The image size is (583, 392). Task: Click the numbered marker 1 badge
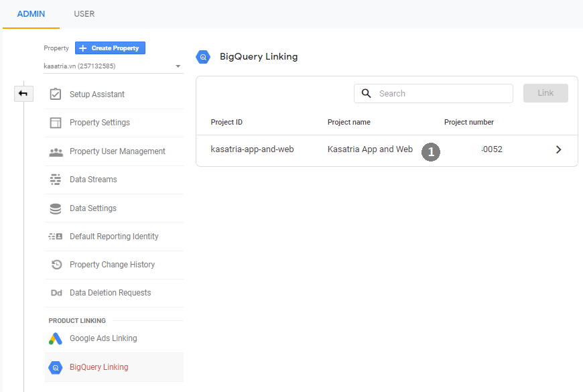coord(431,152)
